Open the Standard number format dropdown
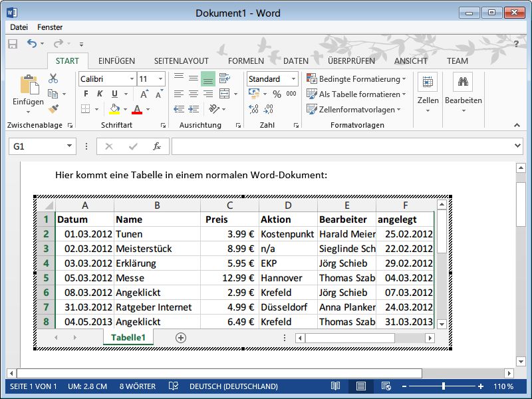532x399 pixels. tap(293, 79)
